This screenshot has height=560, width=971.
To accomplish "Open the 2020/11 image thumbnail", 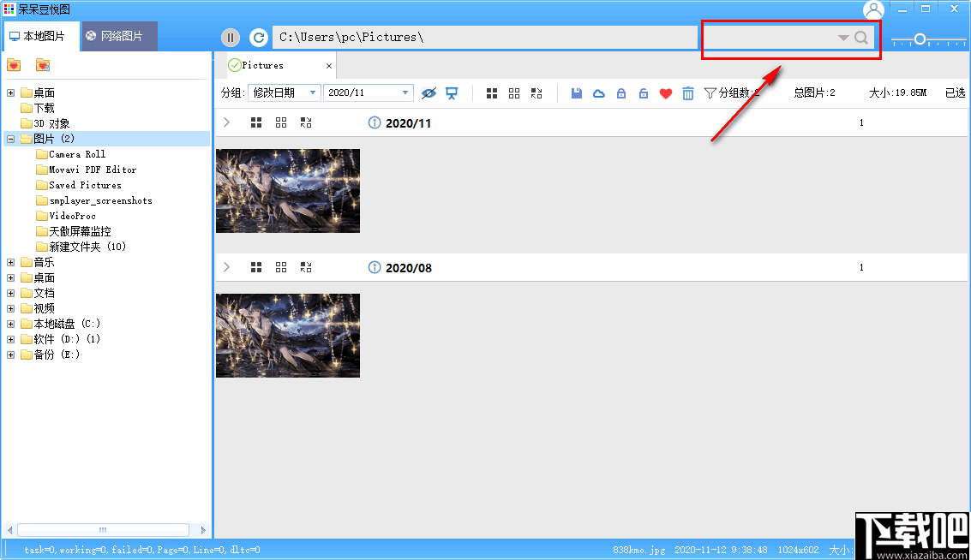I will (x=288, y=191).
